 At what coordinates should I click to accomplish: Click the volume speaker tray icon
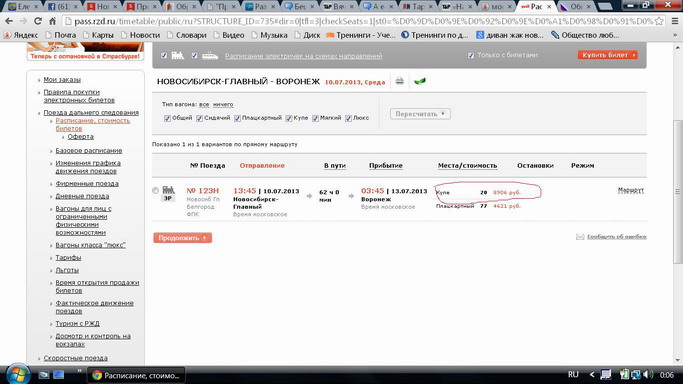click(648, 374)
